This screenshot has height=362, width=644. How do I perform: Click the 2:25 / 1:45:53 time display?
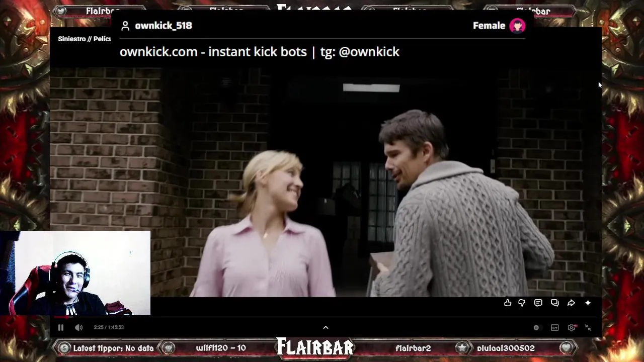[x=109, y=327]
